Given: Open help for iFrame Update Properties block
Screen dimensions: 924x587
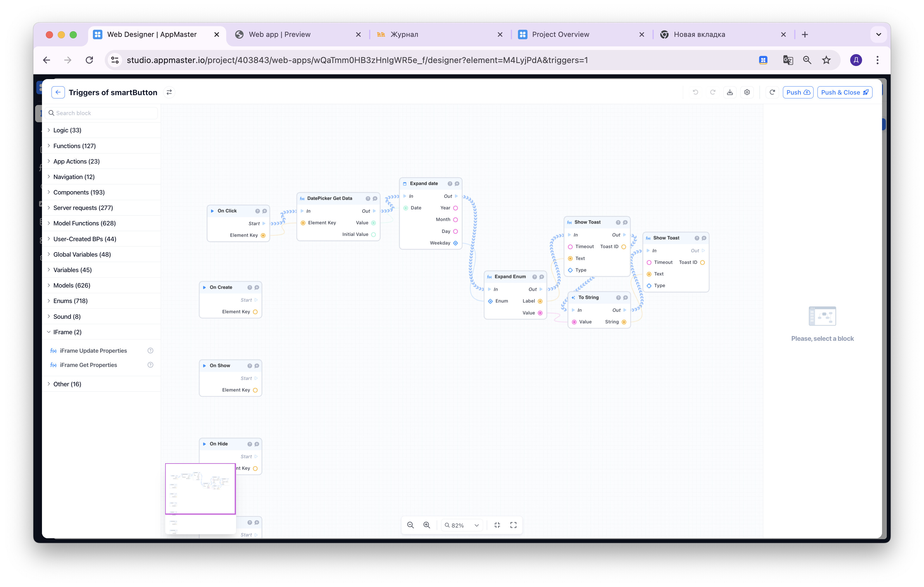Looking at the screenshot, I should click(150, 350).
